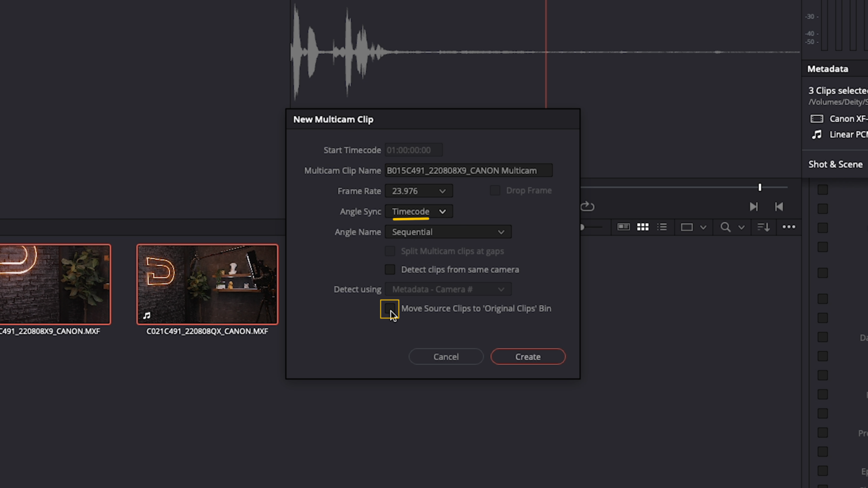868x488 pixels.
Task: Open the three-dot options menu
Action: tap(789, 226)
